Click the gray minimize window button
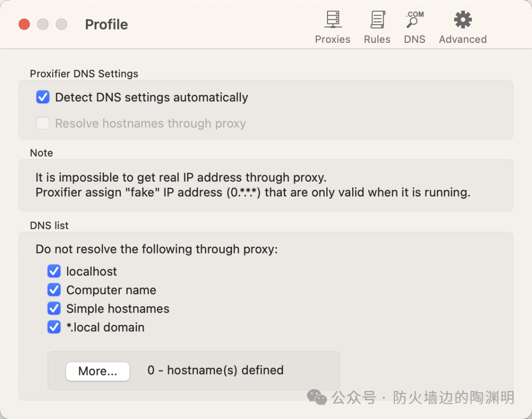532x419 pixels. tap(43, 24)
